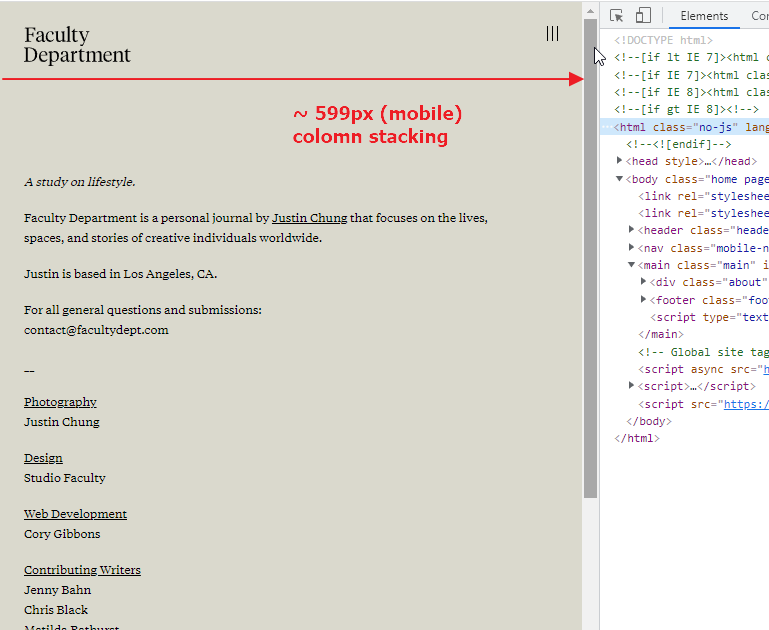Switch to the Elements tab
This screenshot has height=630, width=769.
(704, 16)
